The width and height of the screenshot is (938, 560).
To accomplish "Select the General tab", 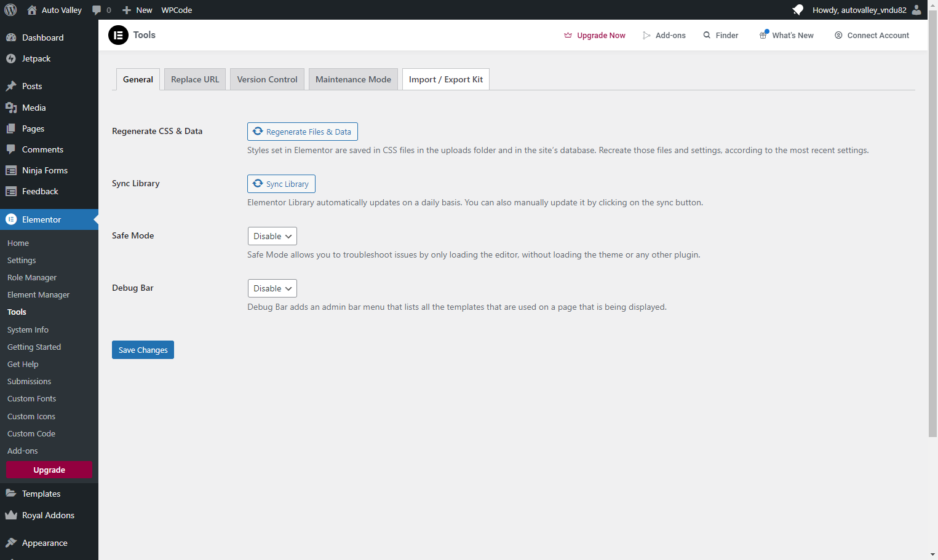I will pos(138,79).
